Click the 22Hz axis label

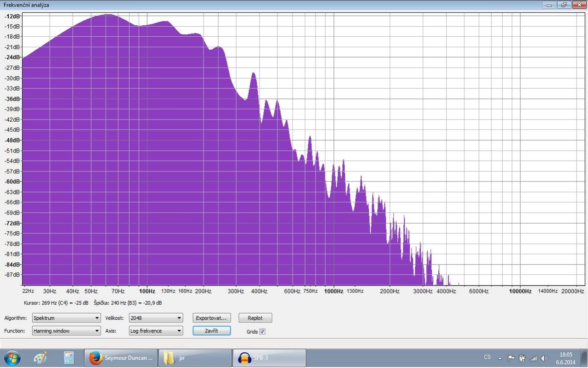[28, 291]
